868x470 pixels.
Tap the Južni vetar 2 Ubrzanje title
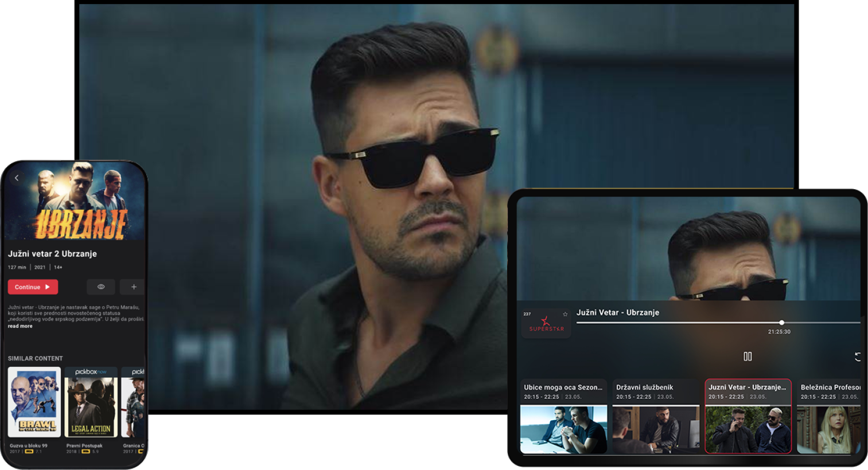(52, 253)
